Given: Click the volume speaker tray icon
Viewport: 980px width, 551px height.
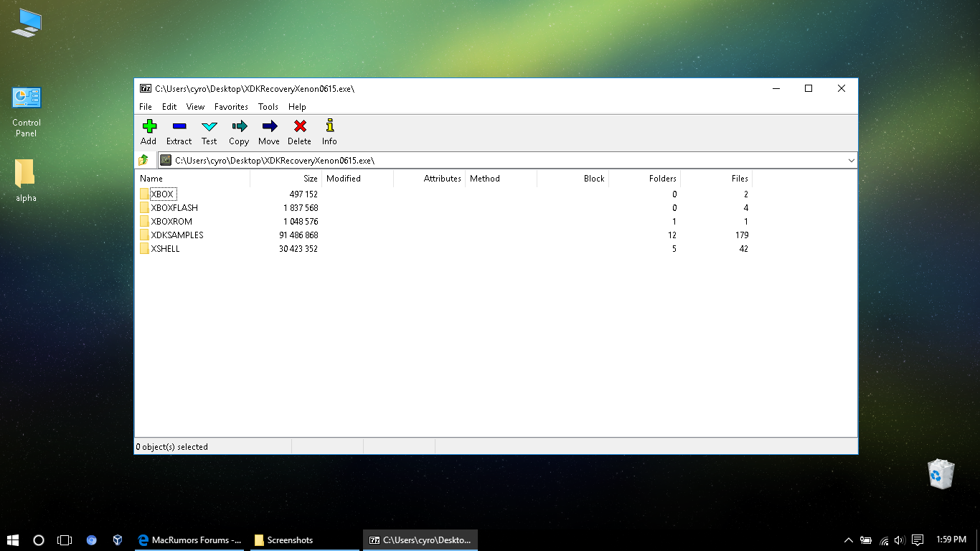Looking at the screenshot, I should point(900,540).
